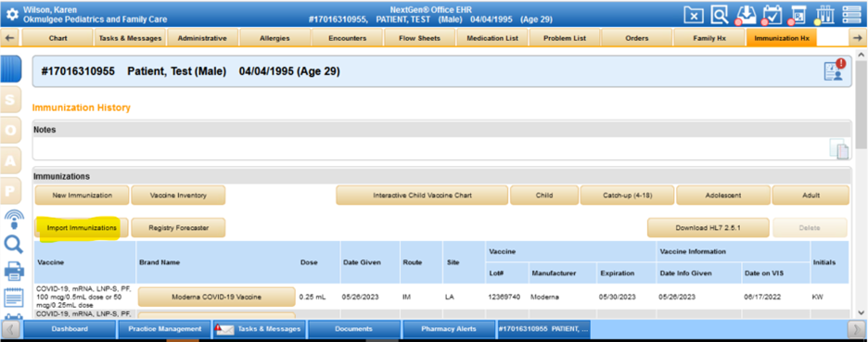Image resolution: width=868 pixels, height=342 pixels.
Task: Open the calendar checkmark icon in header
Action: tap(772, 15)
